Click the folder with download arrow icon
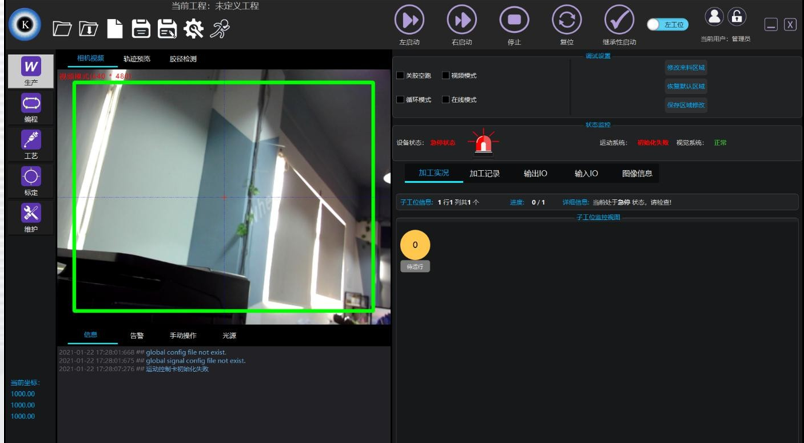 point(88,28)
